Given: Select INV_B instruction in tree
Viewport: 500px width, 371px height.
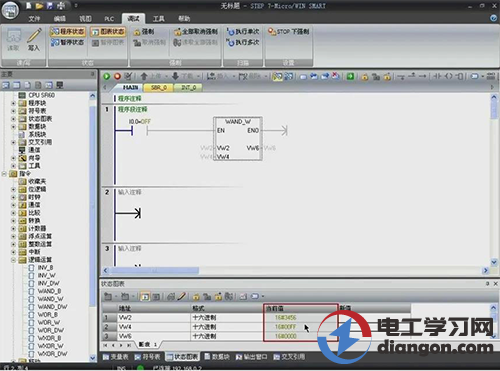Looking at the screenshot, I should 45,268.
